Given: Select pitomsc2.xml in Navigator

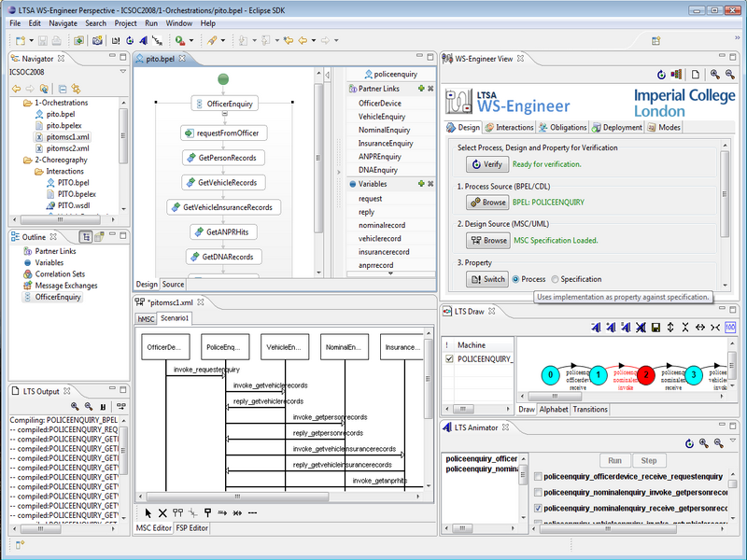Looking at the screenshot, I should (67, 148).
